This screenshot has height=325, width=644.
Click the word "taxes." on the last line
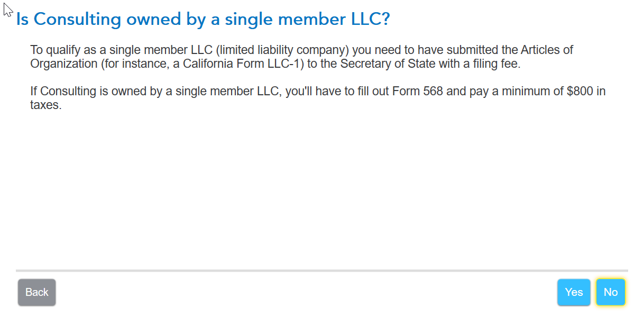click(46, 105)
